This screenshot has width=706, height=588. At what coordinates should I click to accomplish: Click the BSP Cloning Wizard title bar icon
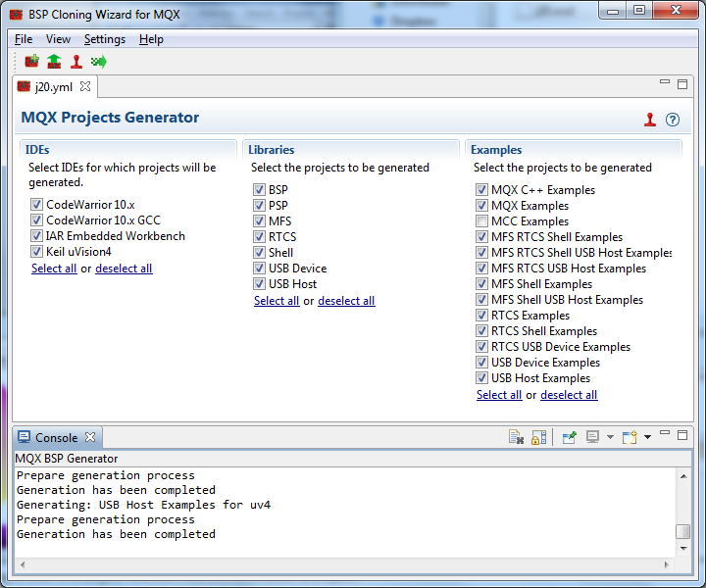point(17,15)
